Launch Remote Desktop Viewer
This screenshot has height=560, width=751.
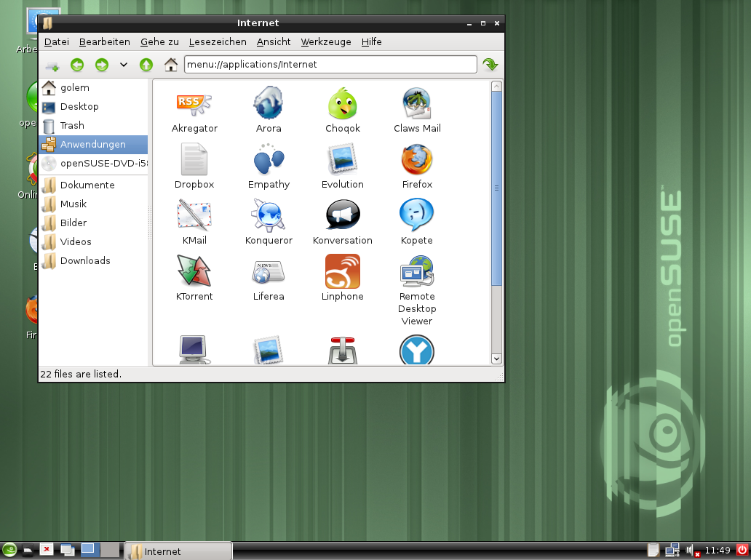[417, 272]
